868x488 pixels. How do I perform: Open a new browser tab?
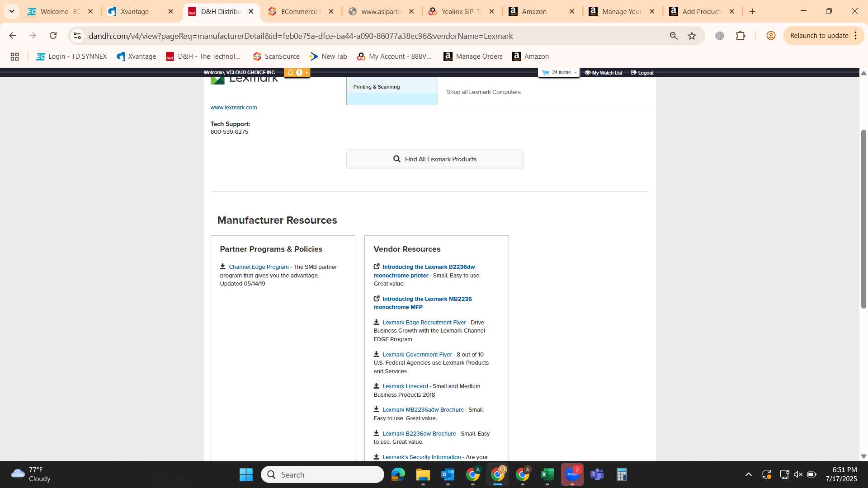tap(752, 11)
